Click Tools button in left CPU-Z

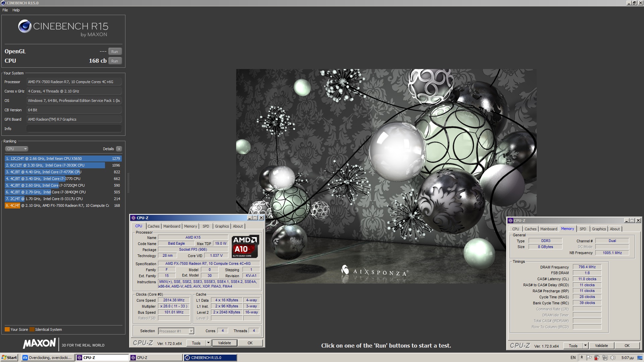tap(196, 343)
